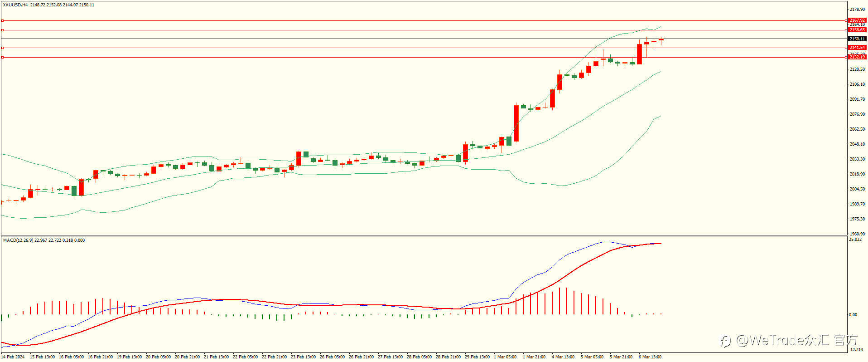Screen dimensions: 868x362
Task: Click the 14 Feb 2024 date label
Action: coord(13,357)
